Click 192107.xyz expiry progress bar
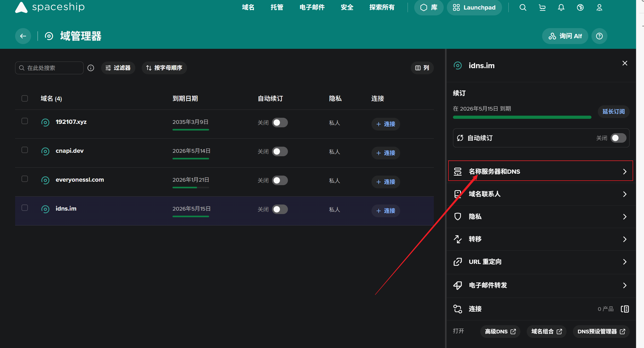This screenshot has width=644, height=348. [x=191, y=130]
